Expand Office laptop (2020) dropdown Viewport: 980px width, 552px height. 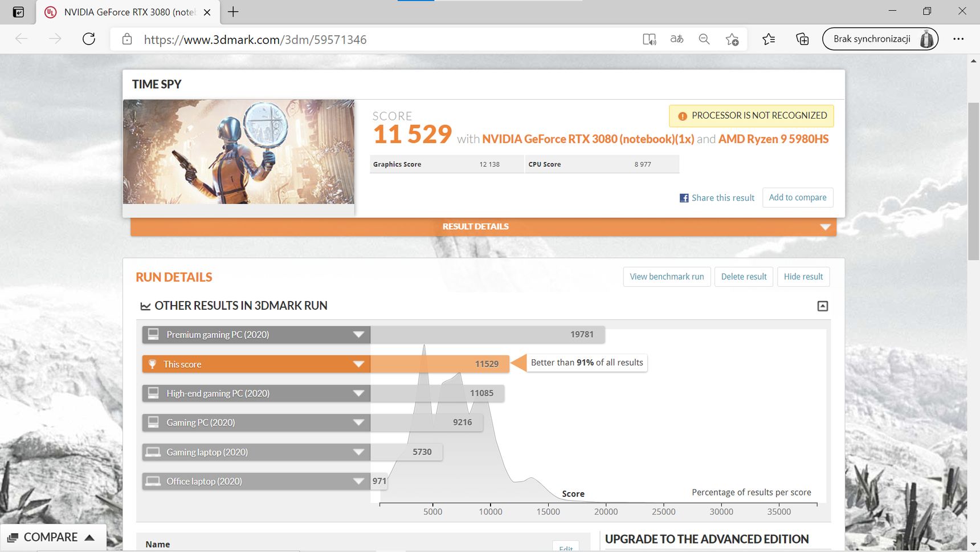(x=358, y=481)
